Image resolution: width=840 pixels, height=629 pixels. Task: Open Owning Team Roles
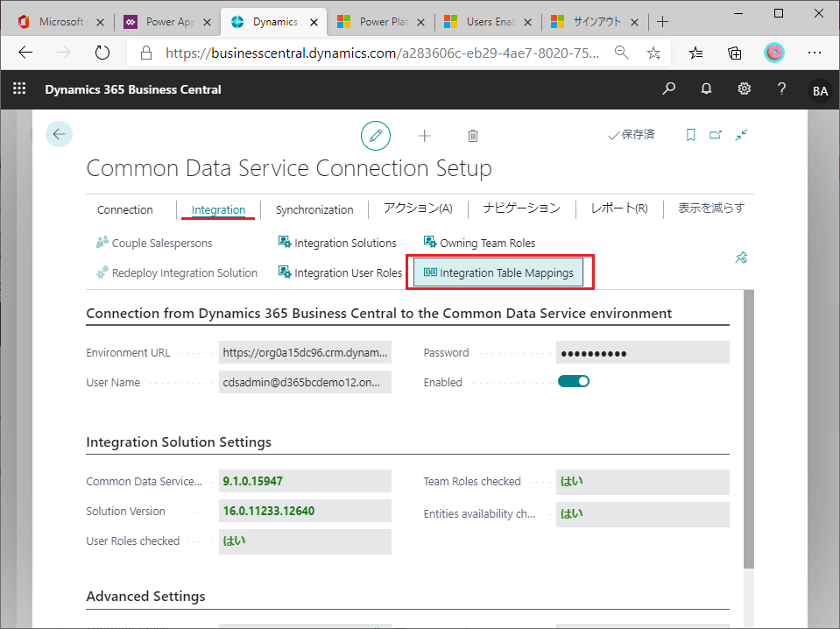click(x=479, y=243)
